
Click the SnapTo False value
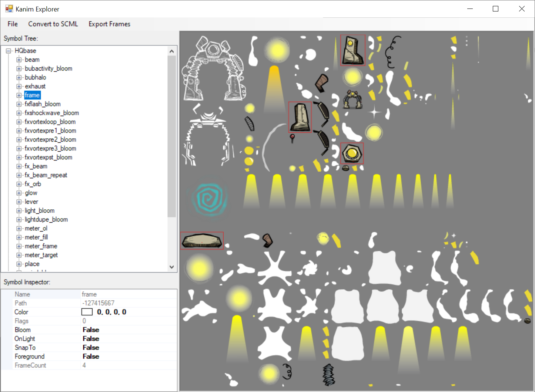pyautogui.click(x=91, y=348)
